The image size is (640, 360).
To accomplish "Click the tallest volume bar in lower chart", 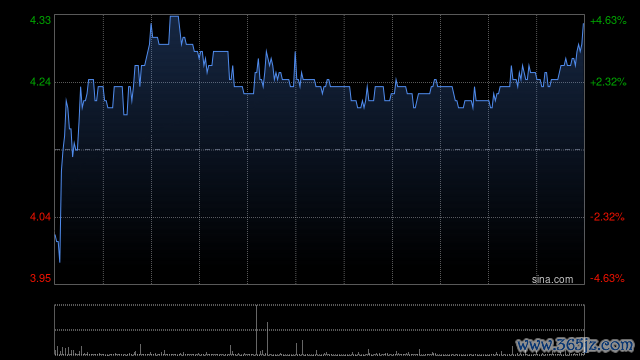I will pyautogui.click(x=256, y=330).
